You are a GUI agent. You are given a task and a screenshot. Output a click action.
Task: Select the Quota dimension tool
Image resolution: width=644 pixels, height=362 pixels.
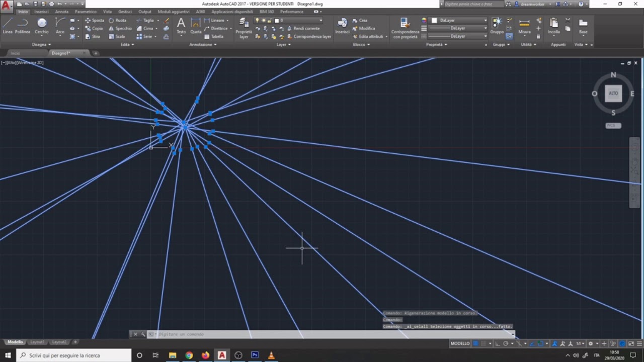click(x=196, y=26)
